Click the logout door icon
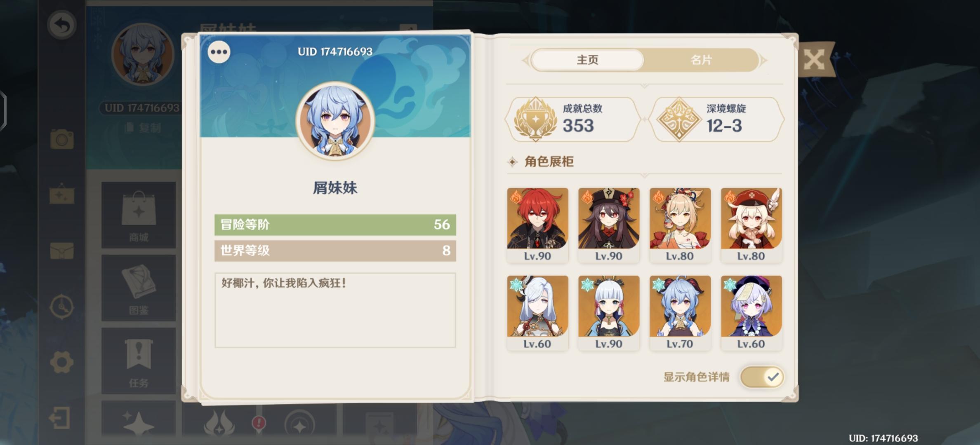Image resolution: width=980 pixels, height=445 pixels. coord(59,418)
